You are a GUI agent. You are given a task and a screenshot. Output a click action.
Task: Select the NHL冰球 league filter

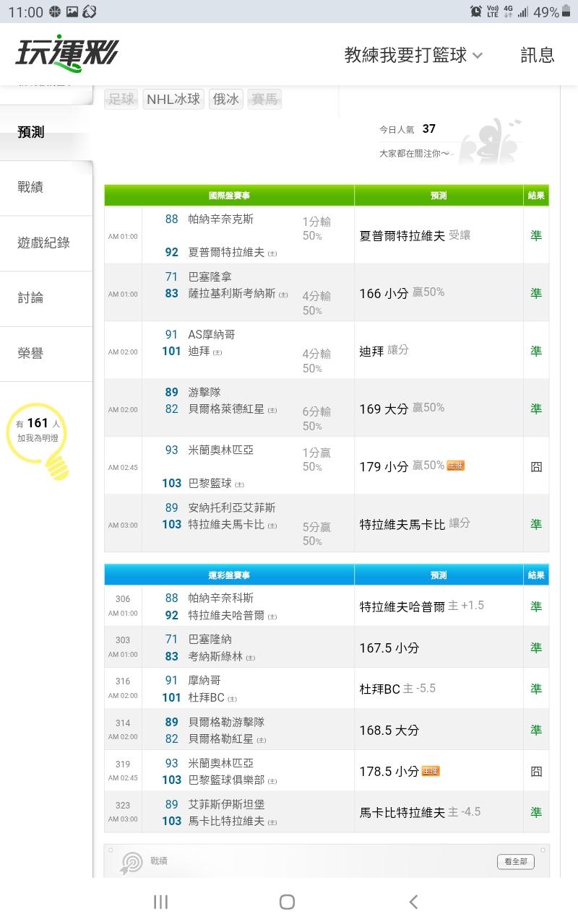(x=173, y=100)
